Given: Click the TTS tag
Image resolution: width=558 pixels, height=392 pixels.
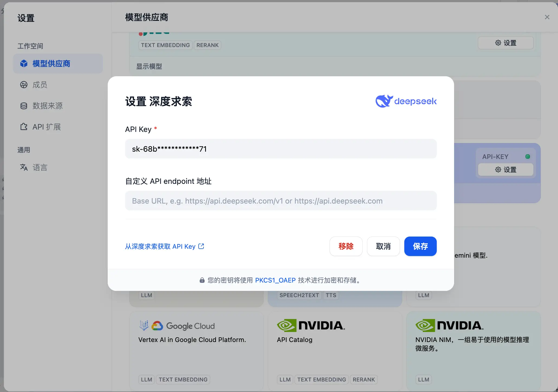Looking at the screenshot, I should pos(331,295).
